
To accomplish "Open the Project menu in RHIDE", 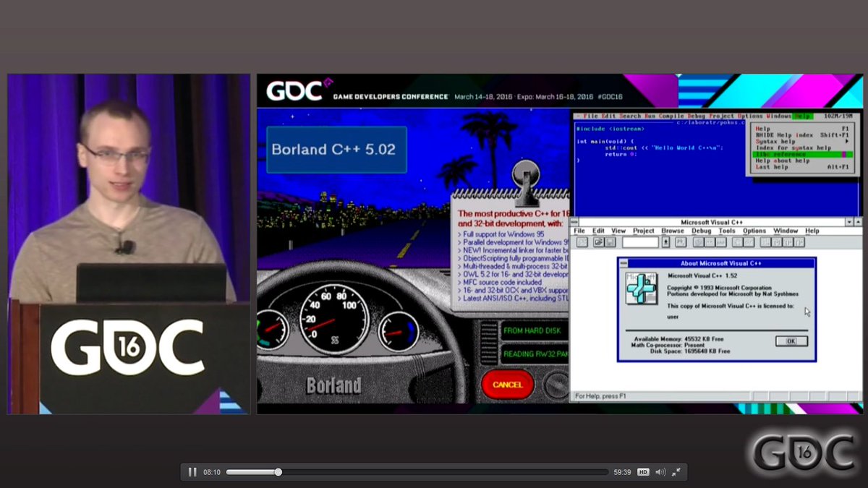I will [x=721, y=116].
